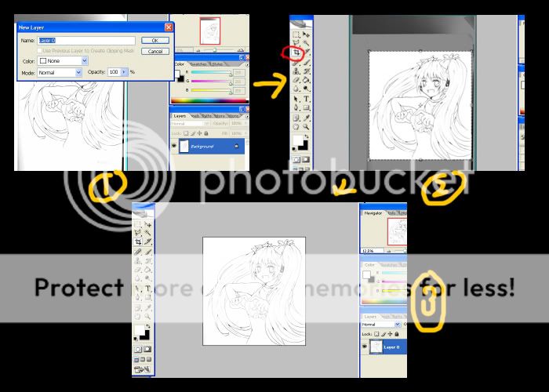This screenshot has width=549, height=392.
Task: Toggle lock image pixels brush icon in the bottom Layers panel
Action: tap(384, 334)
